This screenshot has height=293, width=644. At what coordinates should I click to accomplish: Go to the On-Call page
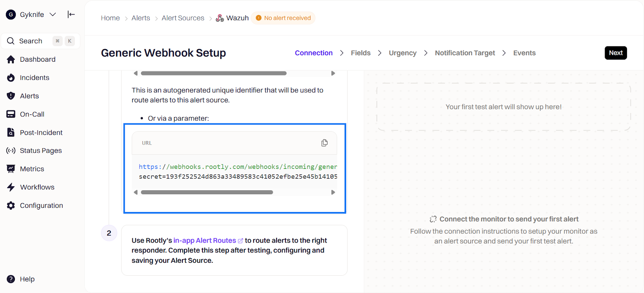pos(32,114)
